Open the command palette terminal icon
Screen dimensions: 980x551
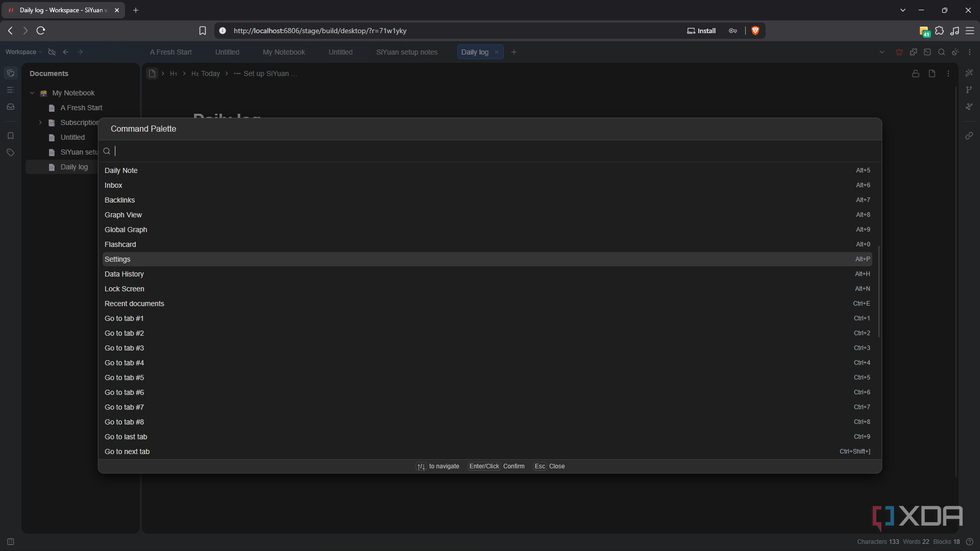click(927, 52)
